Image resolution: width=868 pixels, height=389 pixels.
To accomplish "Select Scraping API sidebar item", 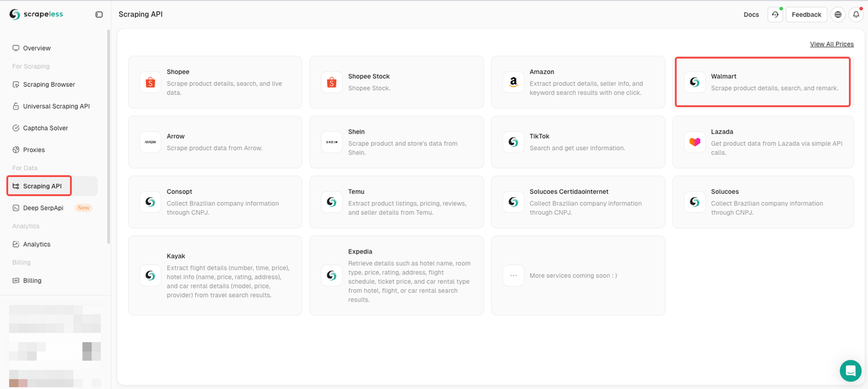I will pyautogui.click(x=52, y=186).
